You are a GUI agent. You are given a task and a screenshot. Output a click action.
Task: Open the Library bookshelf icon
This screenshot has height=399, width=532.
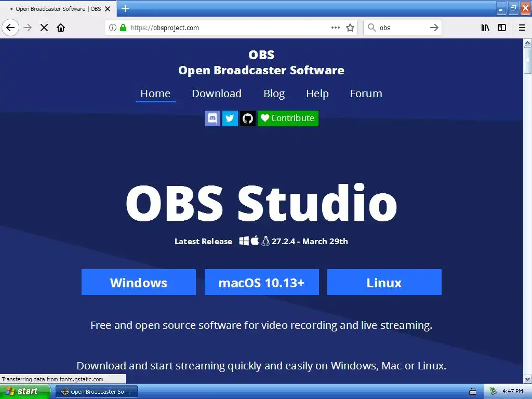click(x=485, y=28)
